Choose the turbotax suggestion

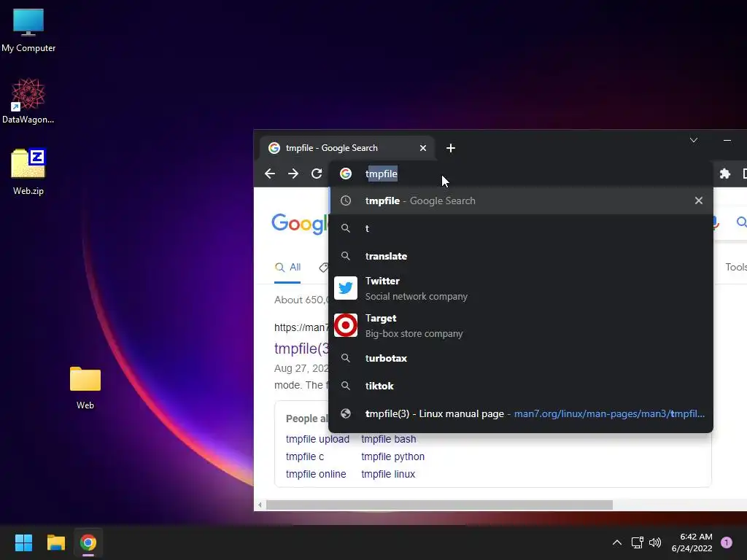[521, 358]
